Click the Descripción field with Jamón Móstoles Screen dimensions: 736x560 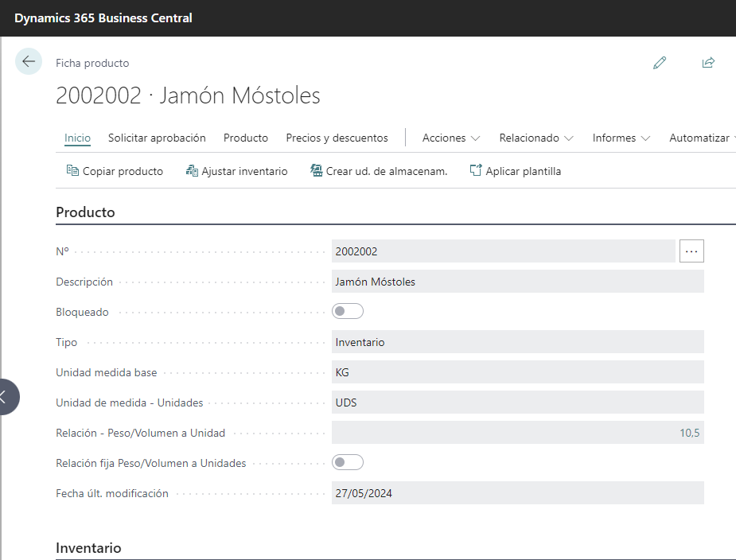(517, 282)
